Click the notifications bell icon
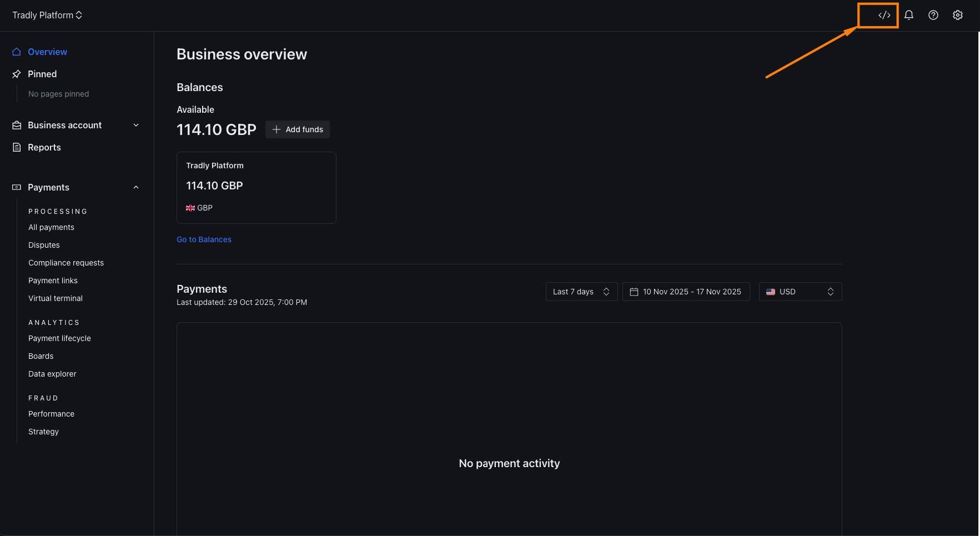This screenshot has height=536, width=980. 908,15
